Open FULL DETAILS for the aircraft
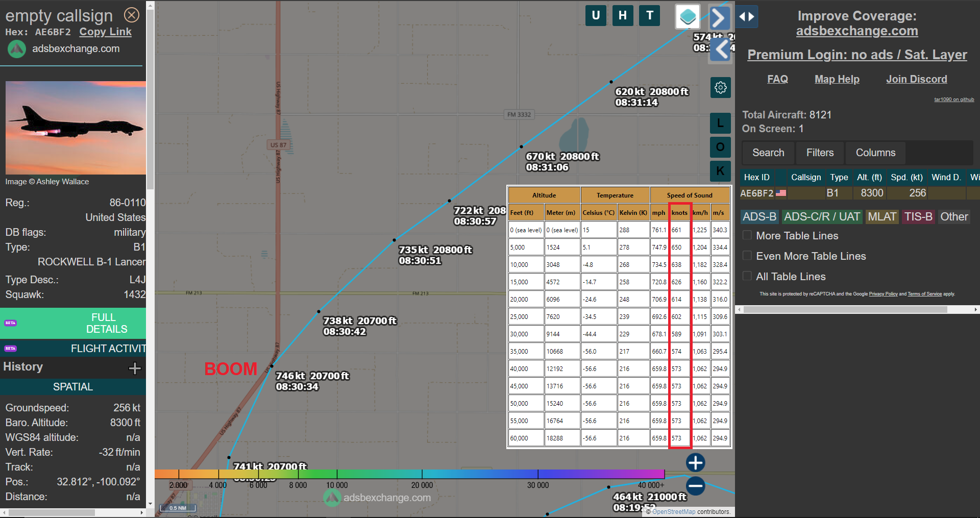 click(x=73, y=323)
